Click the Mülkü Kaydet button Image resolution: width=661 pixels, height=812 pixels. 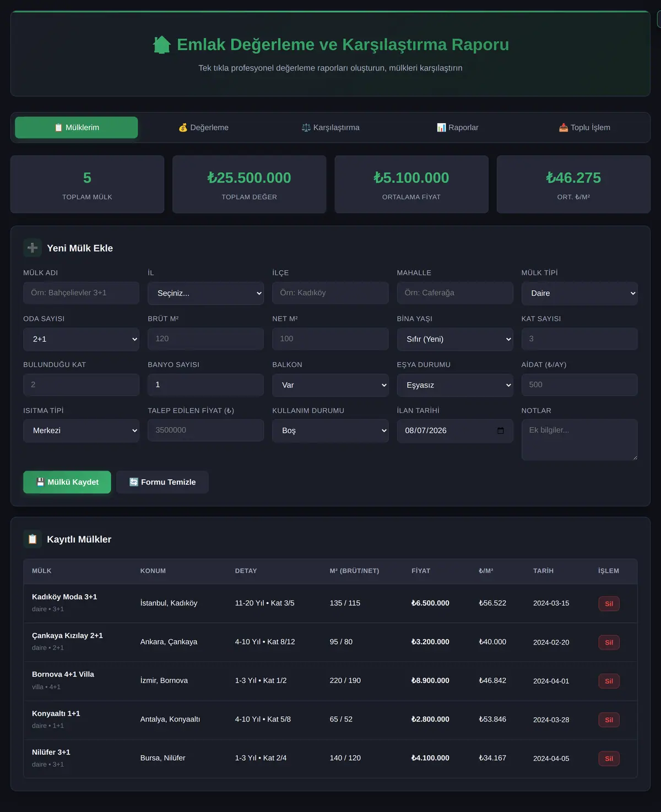coord(67,482)
